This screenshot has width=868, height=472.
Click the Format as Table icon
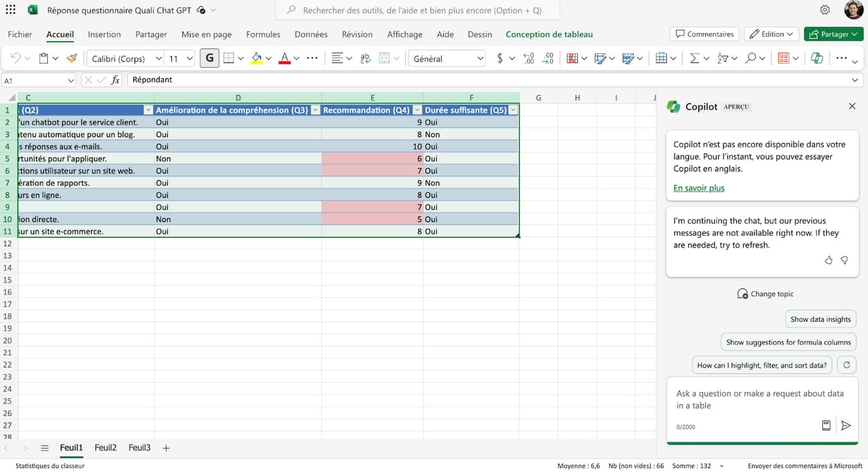pos(601,58)
